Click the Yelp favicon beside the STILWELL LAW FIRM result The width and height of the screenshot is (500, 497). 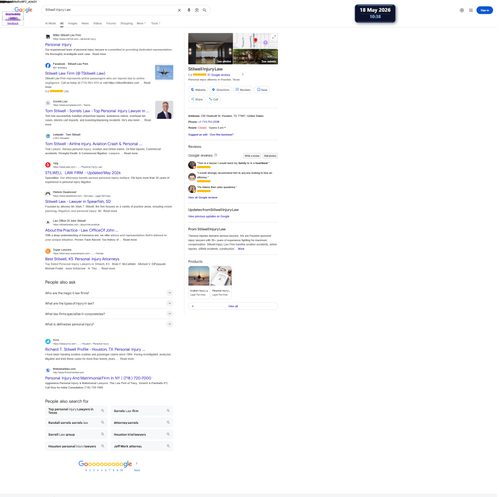tap(48, 165)
